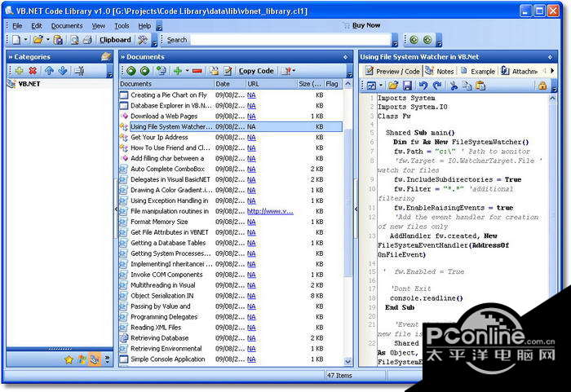Expand the chevron at Categories bottom icon bar
571x392 pixels.
tap(107, 359)
